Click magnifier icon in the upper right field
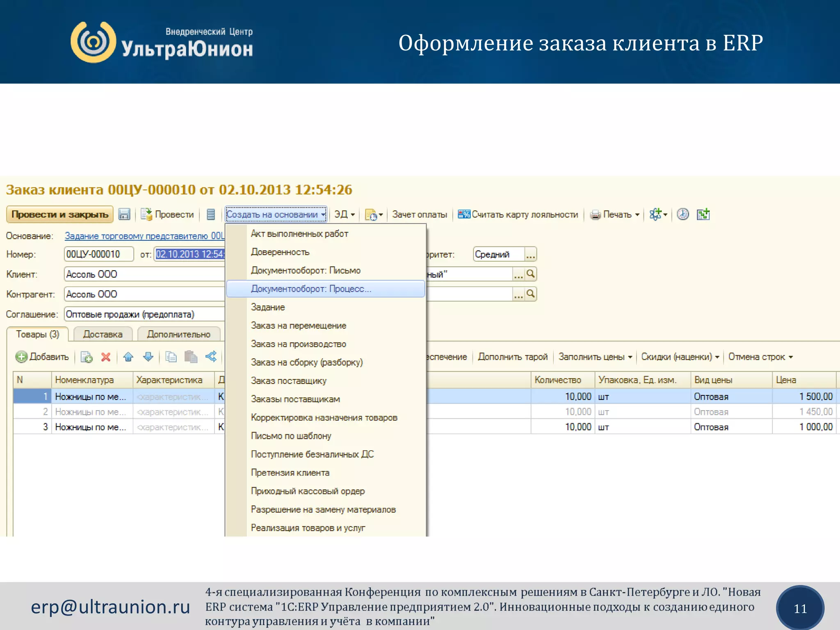The image size is (840, 630). (531, 274)
